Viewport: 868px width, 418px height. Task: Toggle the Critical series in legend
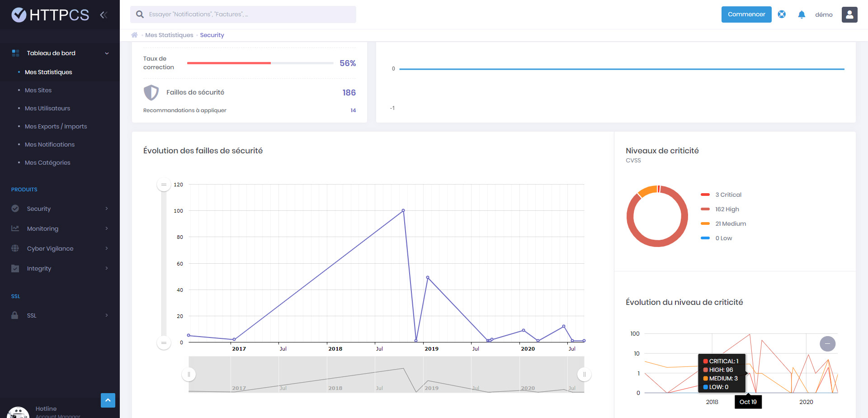click(x=721, y=195)
